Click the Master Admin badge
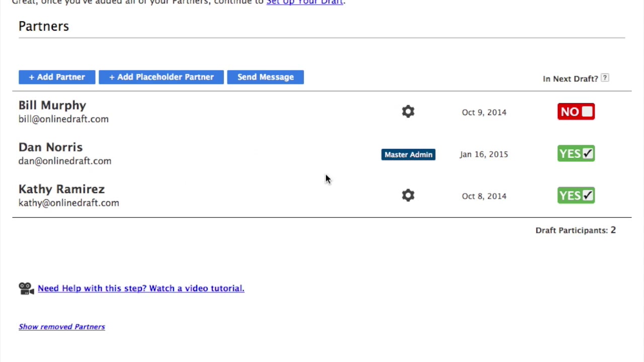This screenshot has height=362, width=644. [408, 154]
